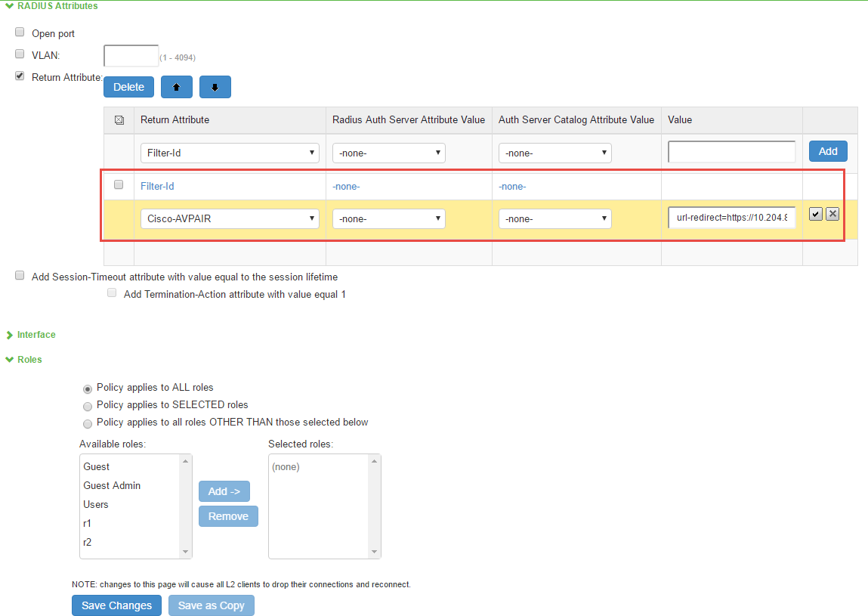Click the Value column header
Screen dimensions: 868x616
pyautogui.click(x=680, y=119)
